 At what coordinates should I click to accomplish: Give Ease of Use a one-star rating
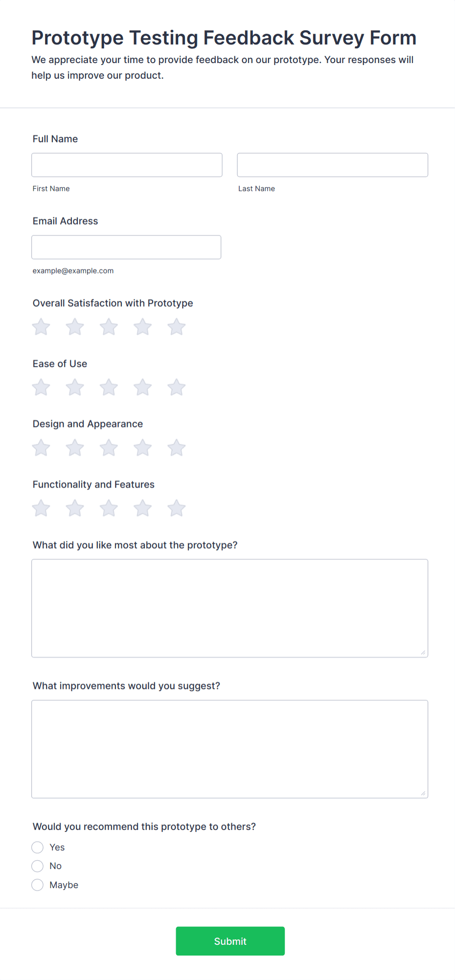(41, 387)
